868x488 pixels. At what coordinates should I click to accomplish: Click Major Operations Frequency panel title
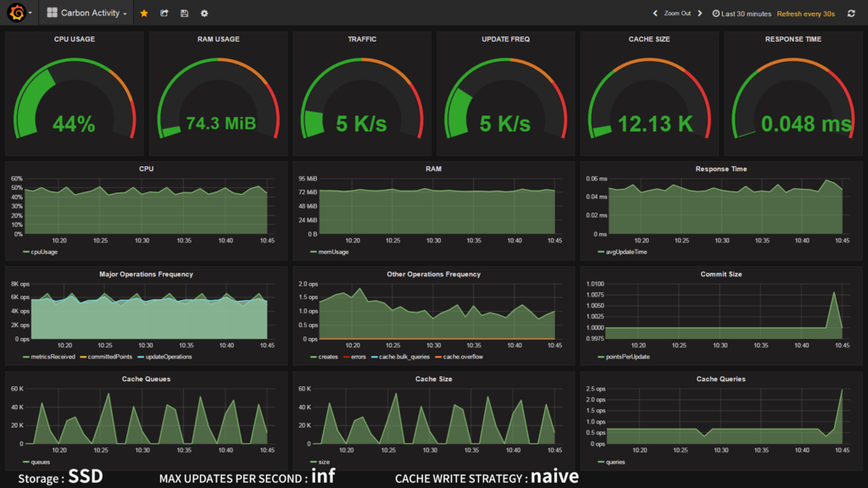146,274
